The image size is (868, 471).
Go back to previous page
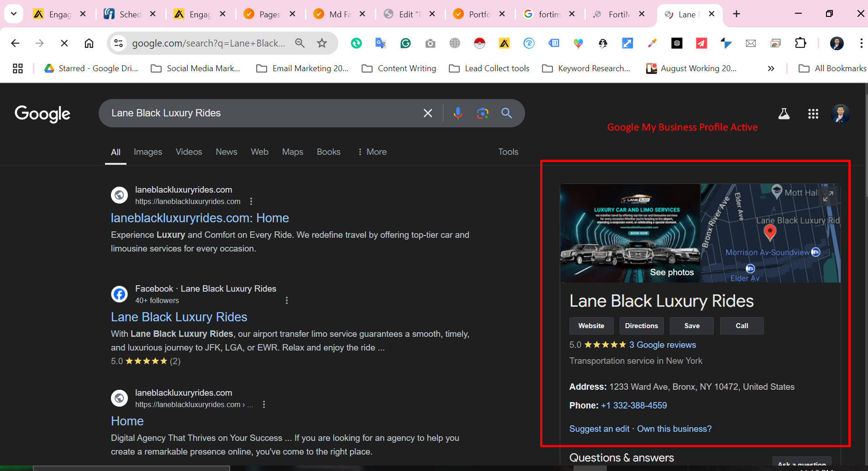tap(15, 43)
